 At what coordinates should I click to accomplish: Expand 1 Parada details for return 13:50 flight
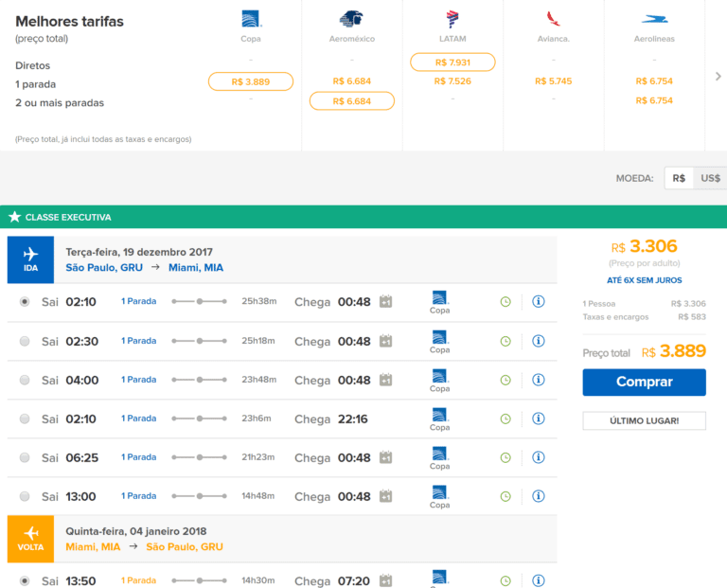(139, 580)
